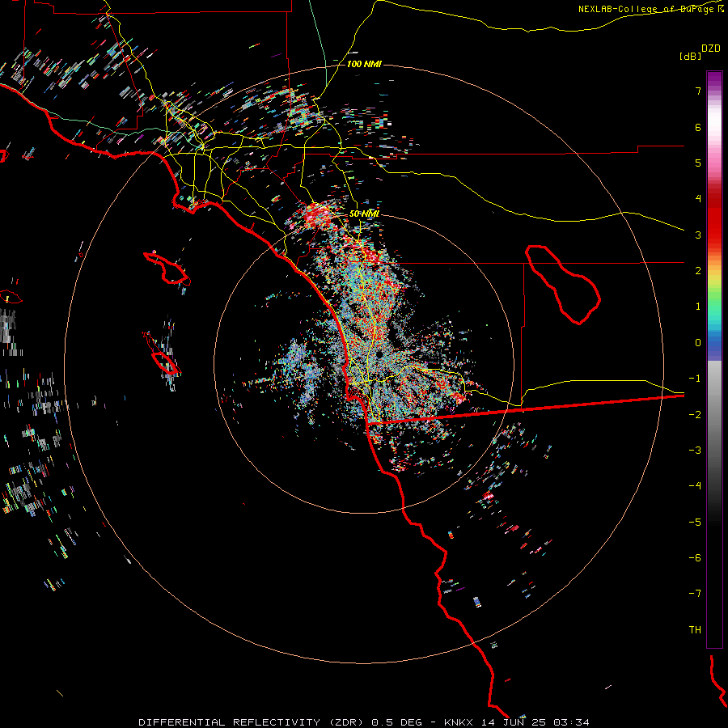Click the -4 value on the color scale

(x=695, y=486)
